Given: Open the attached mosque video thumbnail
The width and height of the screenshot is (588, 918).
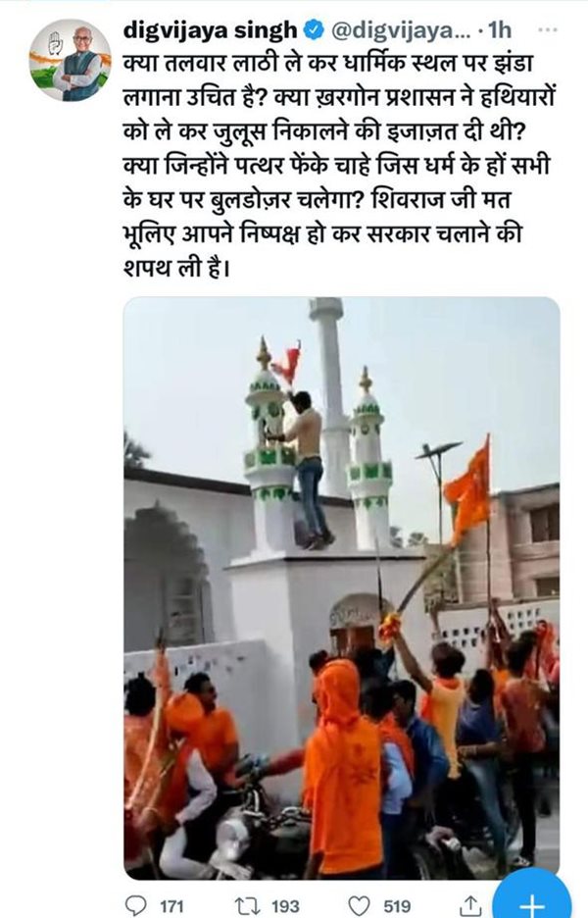Looking at the screenshot, I should click(x=342, y=587).
